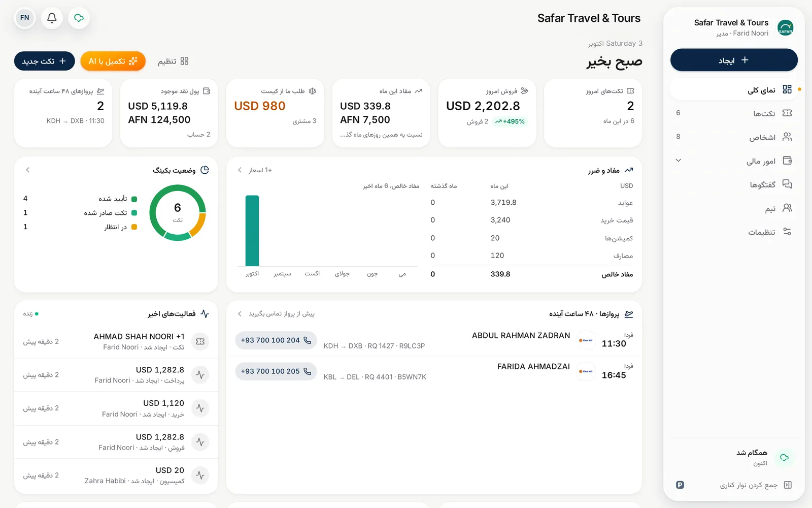812x508 pixels.
Task: Call +93 700 100 205
Action: [x=276, y=371]
